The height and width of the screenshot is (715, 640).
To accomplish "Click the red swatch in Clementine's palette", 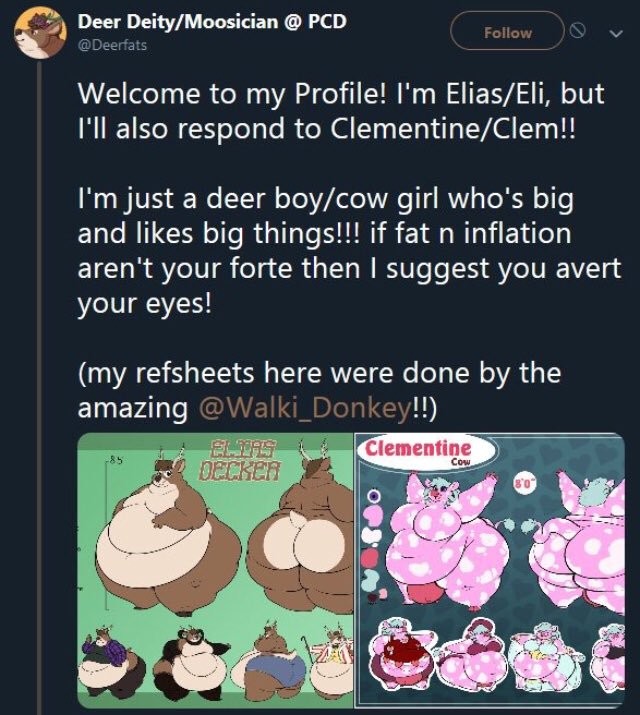I will pos(372,558).
